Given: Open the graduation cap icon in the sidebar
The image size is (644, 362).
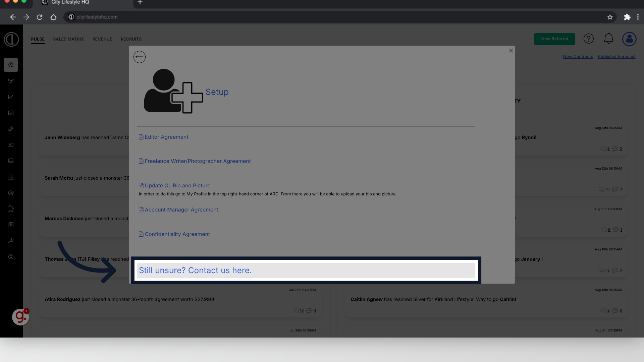Looking at the screenshot, I should pyautogui.click(x=11, y=193).
